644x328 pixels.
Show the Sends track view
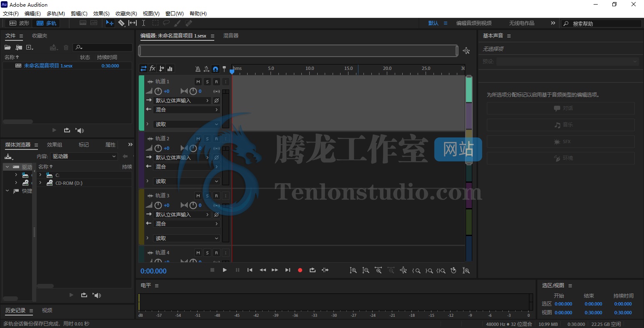point(161,69)
